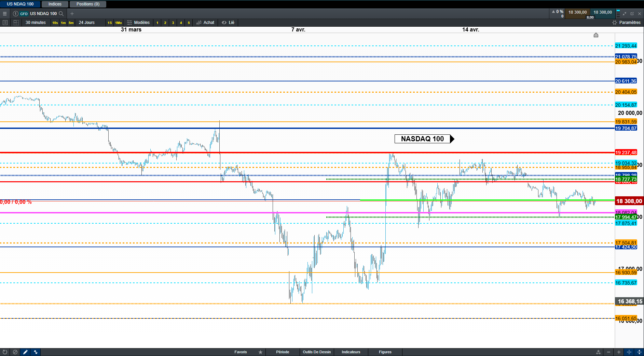Viewport: 644px width, 356px height.
Task: Click the 16 735,67 cyan price label
Action: [626, 283]
